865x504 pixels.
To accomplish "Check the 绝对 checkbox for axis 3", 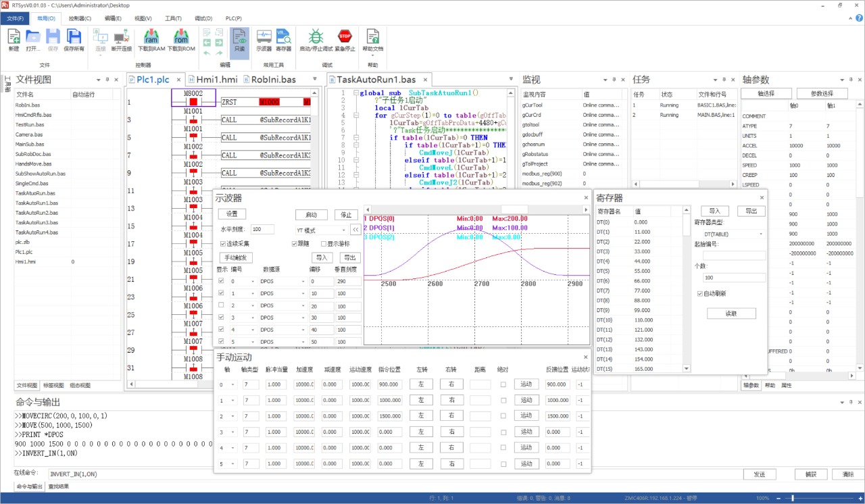I will tap(503, 432).
